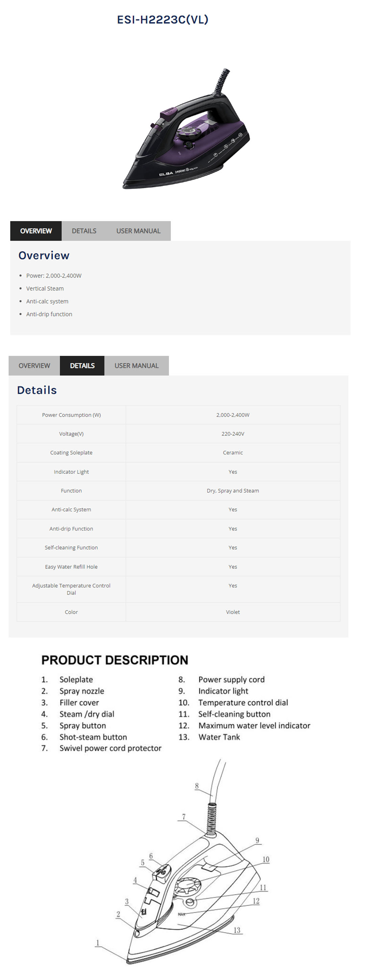Click the PRODUCT DESCRIPTION heading
This screenshot has height=980, width=365.
tap(115, 660)
